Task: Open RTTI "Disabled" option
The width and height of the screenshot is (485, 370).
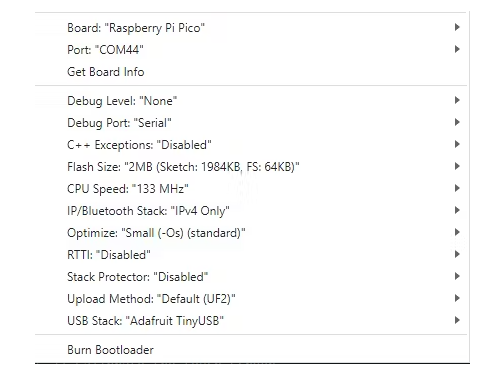Action: (x=251, y=254)
